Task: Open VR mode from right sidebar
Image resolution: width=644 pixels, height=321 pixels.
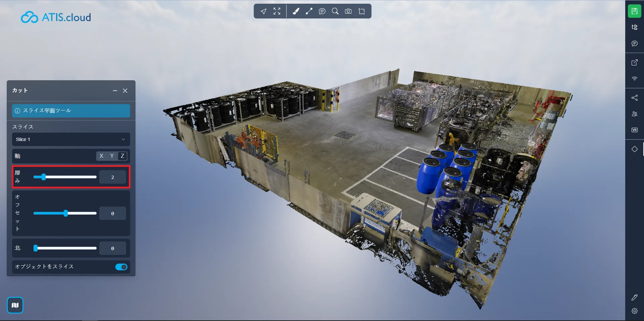Action: tap(634, 130)
